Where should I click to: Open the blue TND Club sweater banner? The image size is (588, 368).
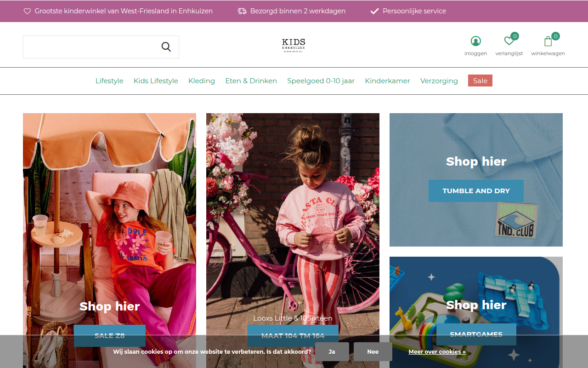[x=476, y=180]
